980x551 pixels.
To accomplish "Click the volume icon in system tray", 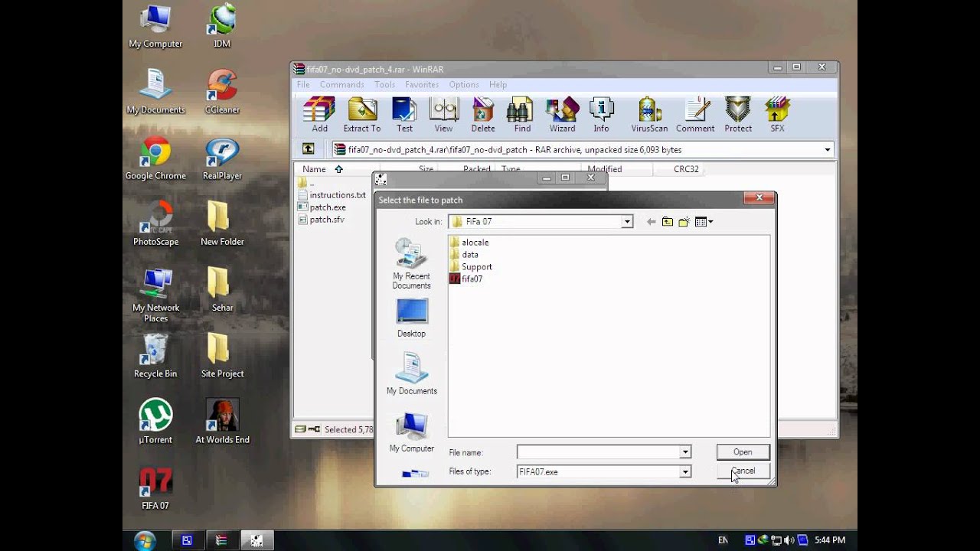I will tap(789, 540).
